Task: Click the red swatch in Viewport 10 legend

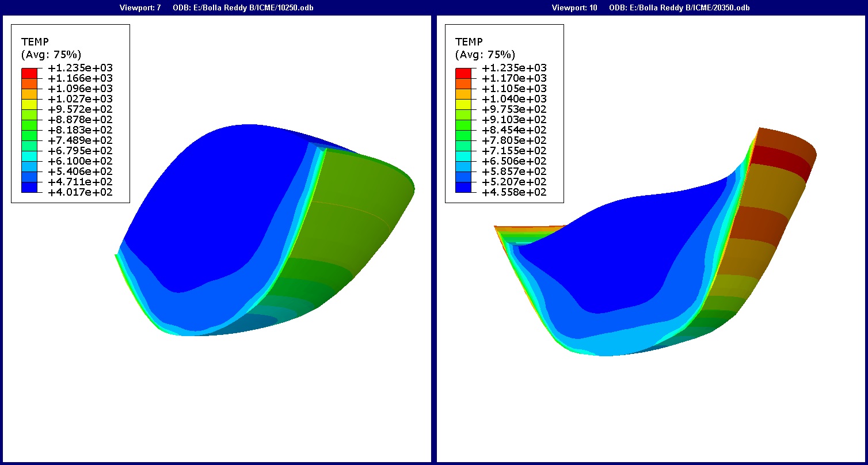Action: pos(463,73)
